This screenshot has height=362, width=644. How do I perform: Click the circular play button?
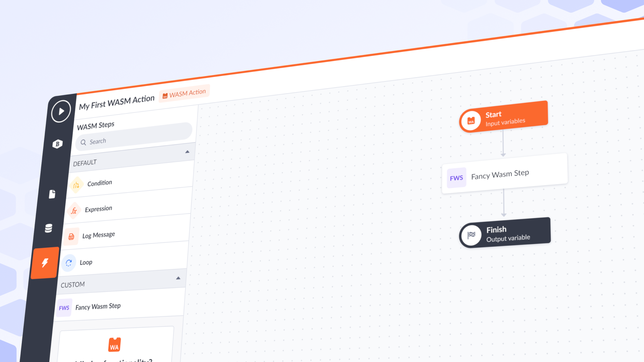[60, 112]
